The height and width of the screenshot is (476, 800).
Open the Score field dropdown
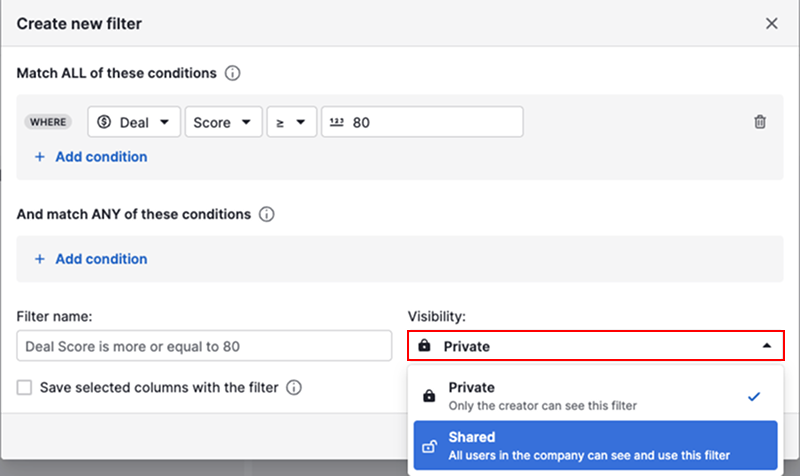pyautogui.click(x=222, y=122)
